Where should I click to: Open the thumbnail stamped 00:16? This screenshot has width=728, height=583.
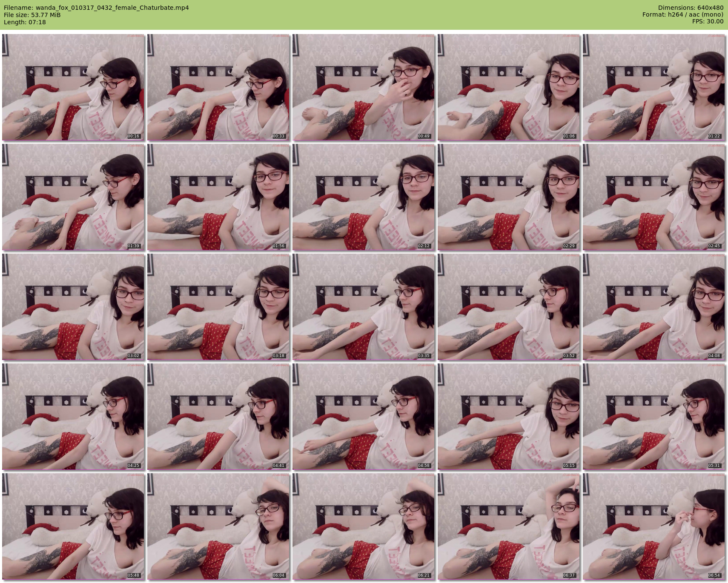click(x=73, y=87)
